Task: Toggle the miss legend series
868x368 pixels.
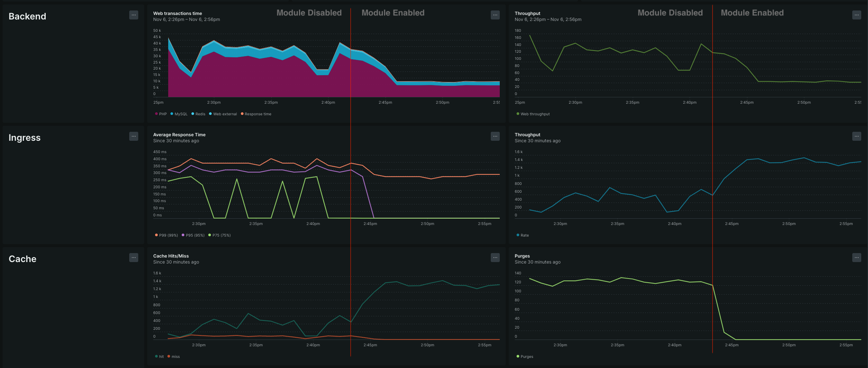Action: point(173,356)
